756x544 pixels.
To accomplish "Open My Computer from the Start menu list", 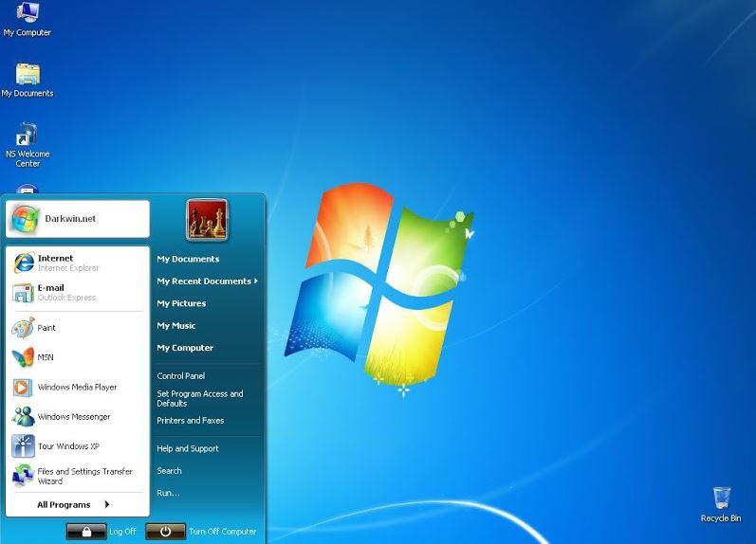I will point(185,348).
